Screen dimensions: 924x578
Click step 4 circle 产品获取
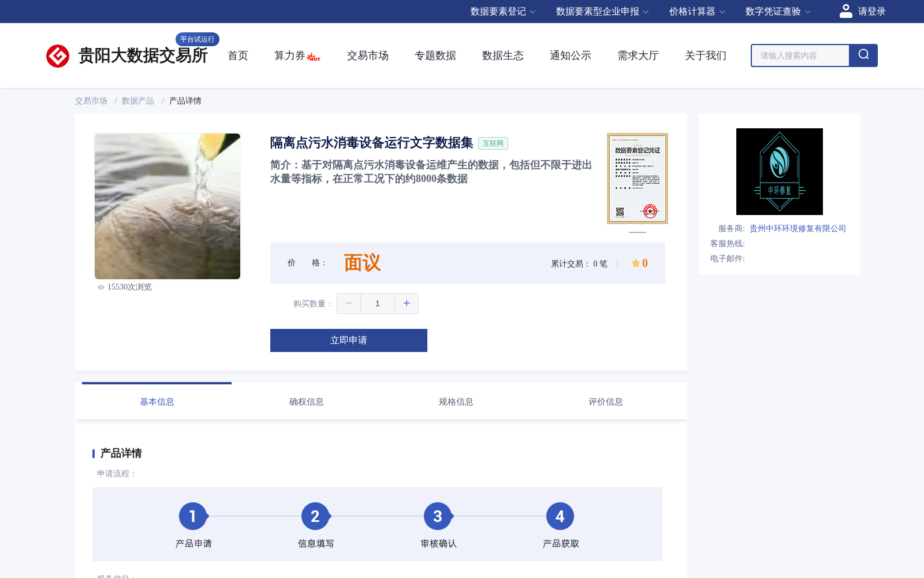[560, 516]
